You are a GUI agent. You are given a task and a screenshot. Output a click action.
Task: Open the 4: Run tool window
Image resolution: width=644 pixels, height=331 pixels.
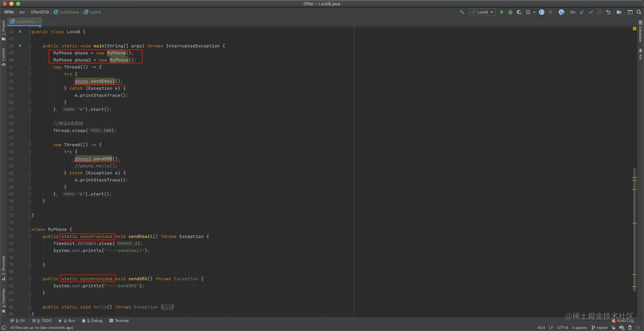tap(67, 321)
